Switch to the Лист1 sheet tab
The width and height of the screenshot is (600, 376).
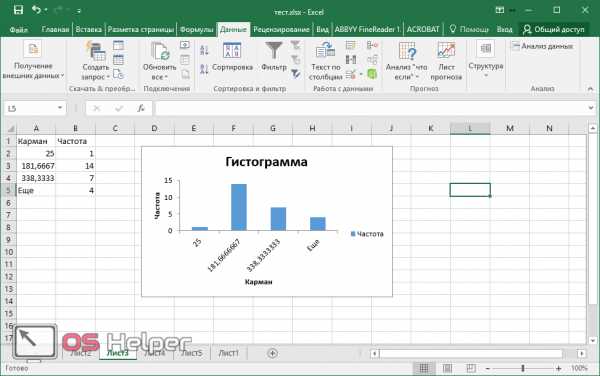[228, 353]
